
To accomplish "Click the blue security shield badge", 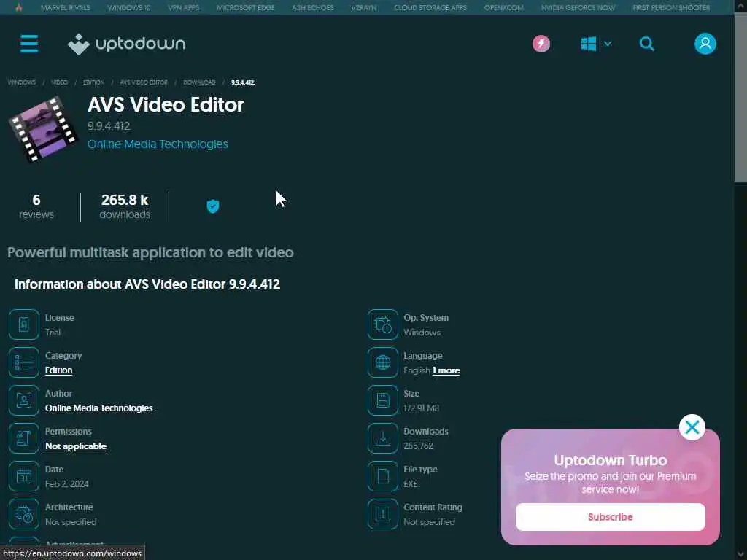I will coord(212,206).
